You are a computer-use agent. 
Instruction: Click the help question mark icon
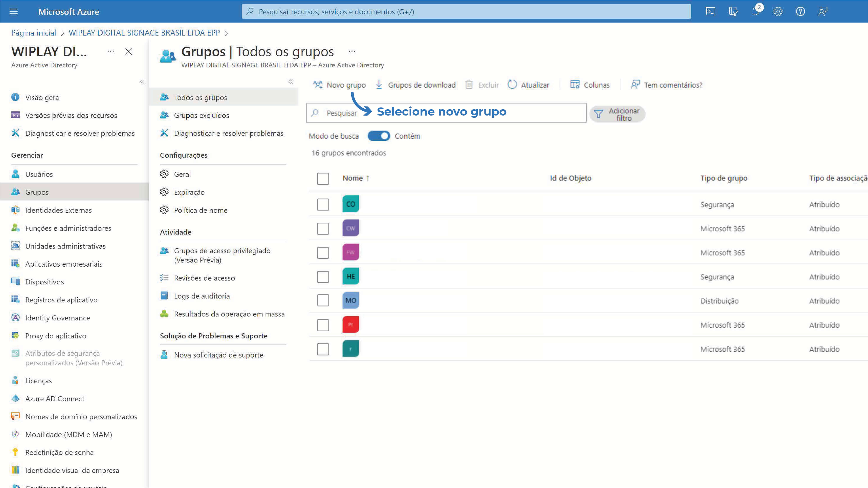click(800, 11)
